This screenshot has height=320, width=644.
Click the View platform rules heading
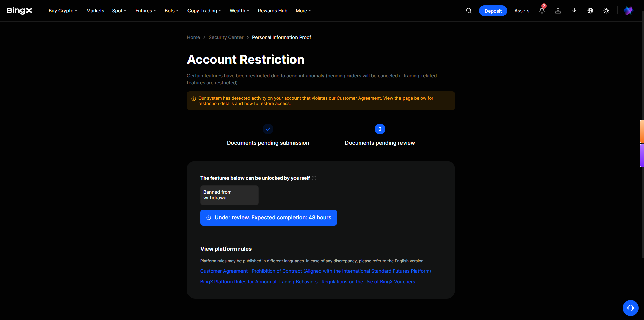tap(226, 249)
